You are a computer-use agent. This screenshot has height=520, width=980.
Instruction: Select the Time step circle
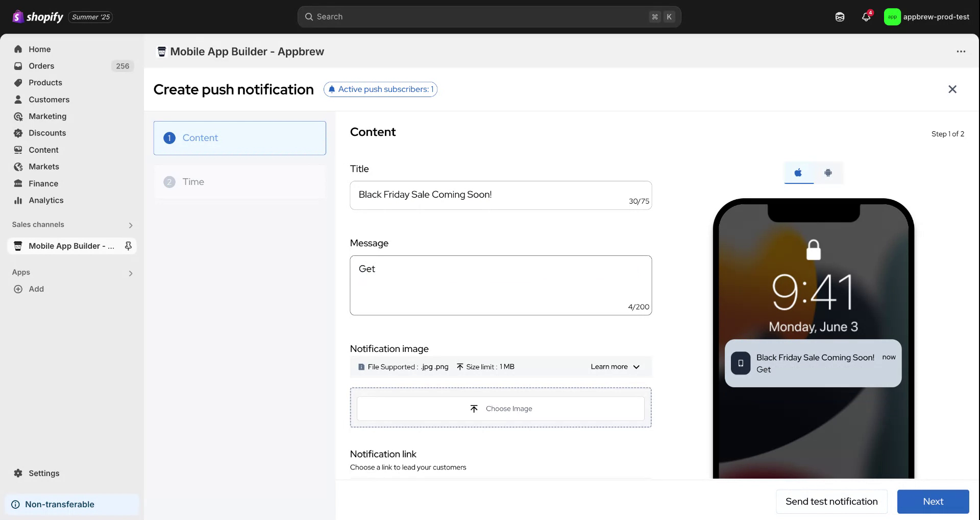point(169,182)
